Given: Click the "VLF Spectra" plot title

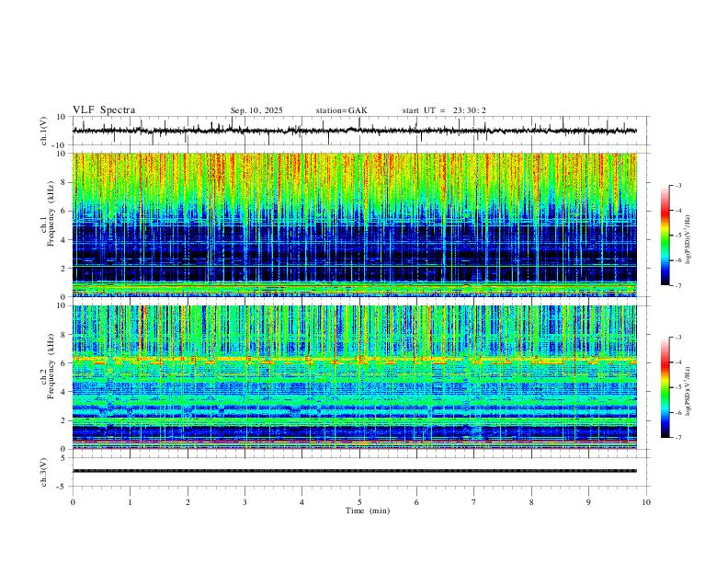Looking at the screenshot, I should click(104, 110).
